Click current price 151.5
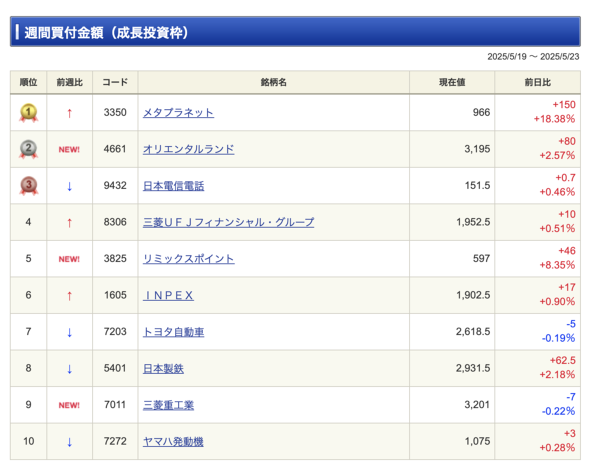Screen dimensions: 590x464 (x=477, y=185)
